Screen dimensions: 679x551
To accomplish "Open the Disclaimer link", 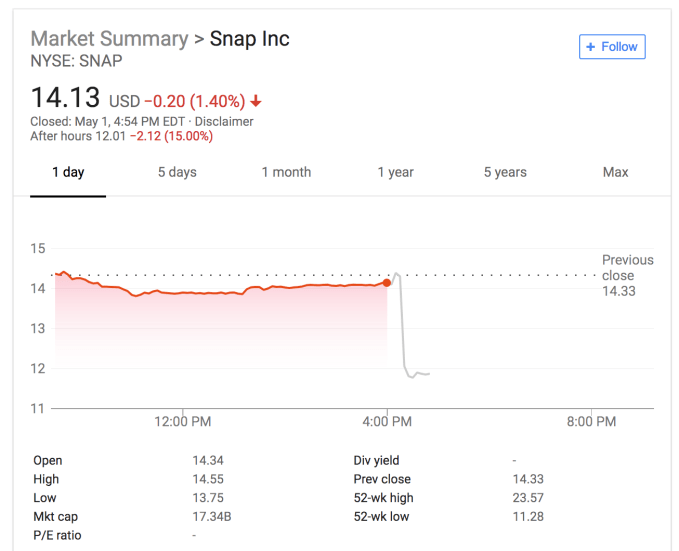I will point(226,122).
